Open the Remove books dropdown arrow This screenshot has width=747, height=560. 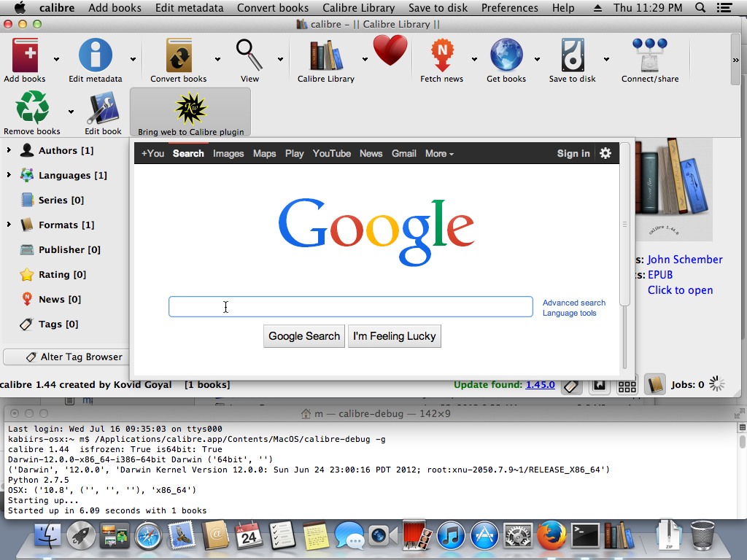(x=71, y=112)
